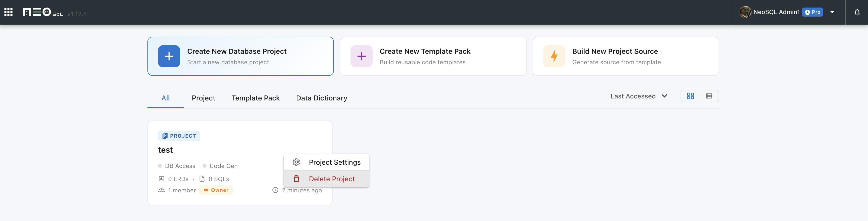
Task: Click the purple plus icon for template pack
Action: (361, 56)
